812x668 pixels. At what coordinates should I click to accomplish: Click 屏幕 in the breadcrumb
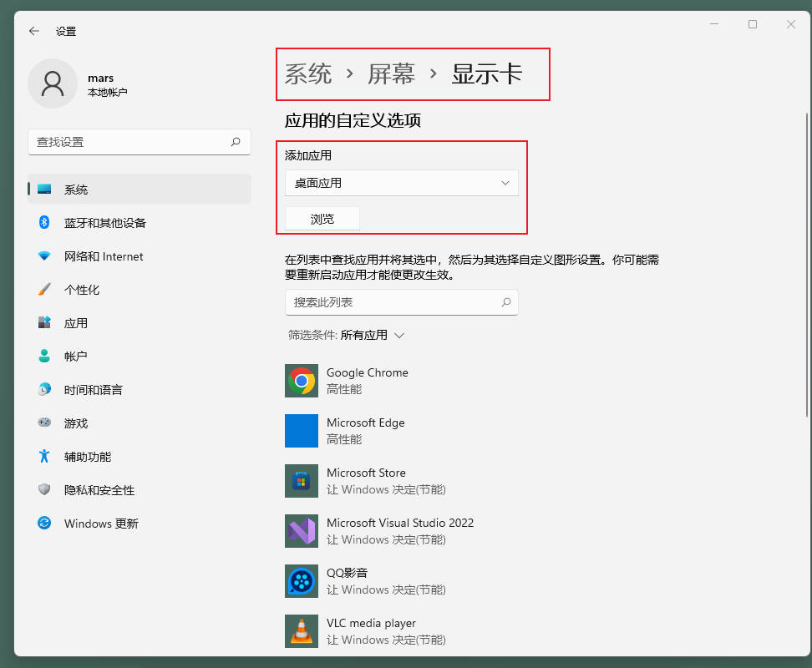(391, 73)
